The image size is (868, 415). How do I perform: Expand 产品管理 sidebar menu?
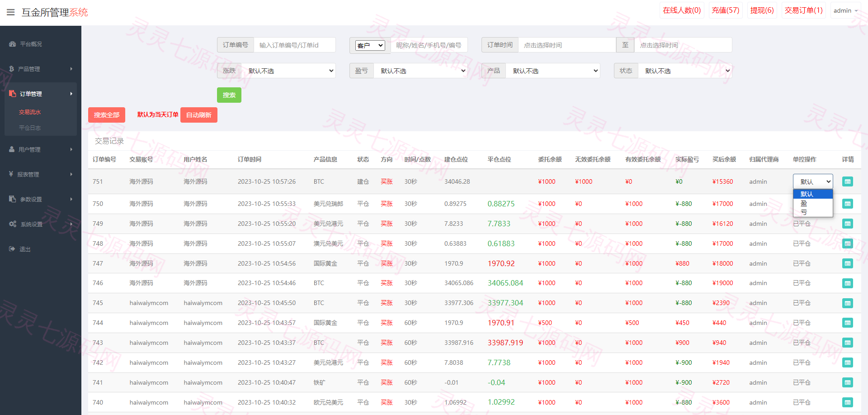(41, 69)
